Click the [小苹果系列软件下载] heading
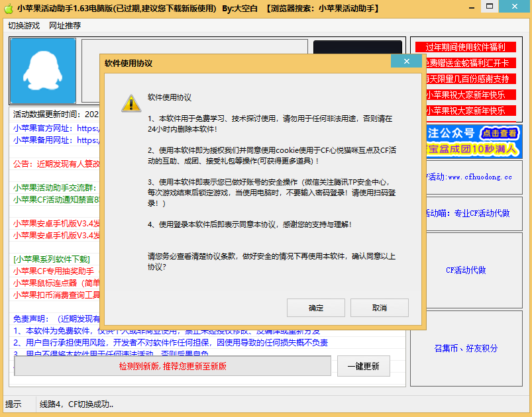This screenshot has width=532, height=417. coord(52,259)
